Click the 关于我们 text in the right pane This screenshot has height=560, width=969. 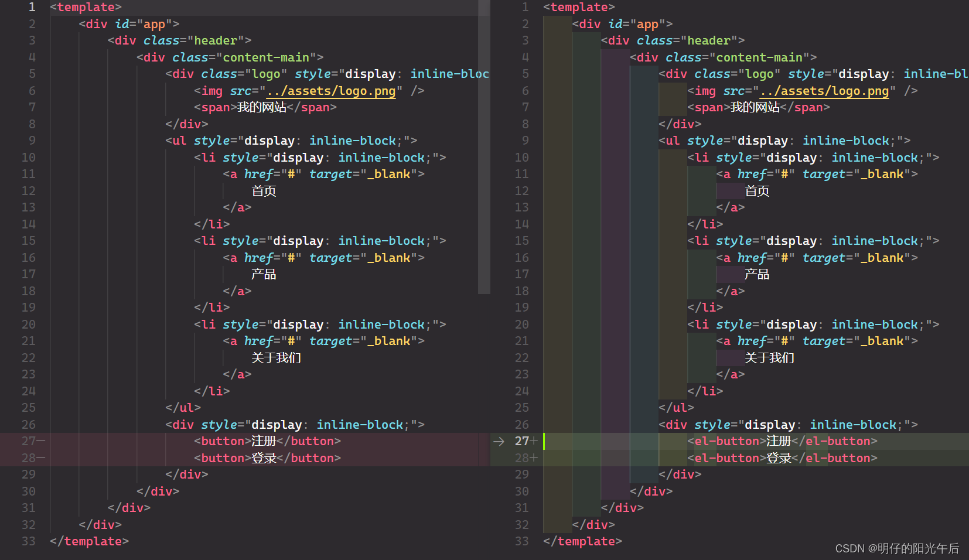(x=769, y=358)
